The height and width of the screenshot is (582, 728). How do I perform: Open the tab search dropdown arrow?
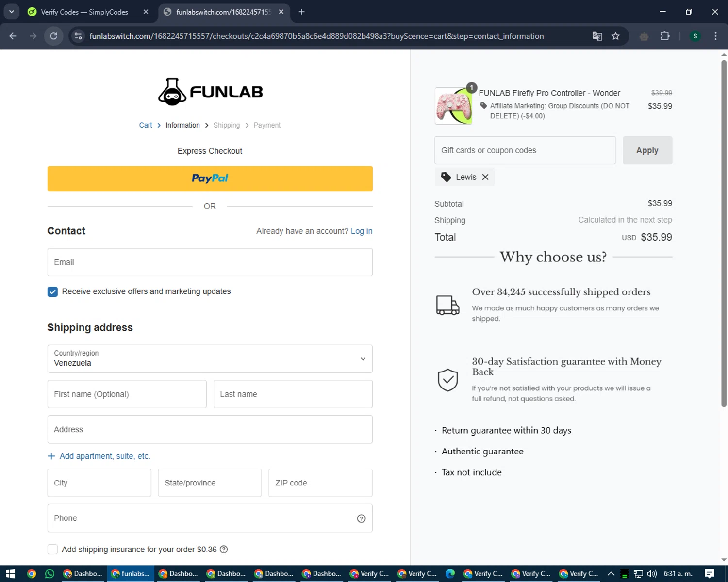pyautogui.click(x=12, y=12)
